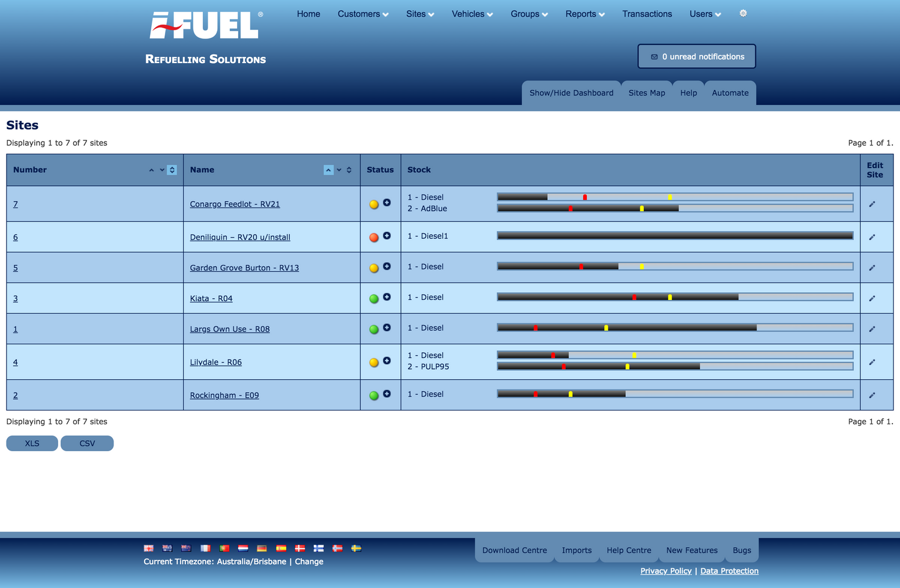Toggle Show/Hide Dashboard
900x588 pixels.
coord(571,93)
